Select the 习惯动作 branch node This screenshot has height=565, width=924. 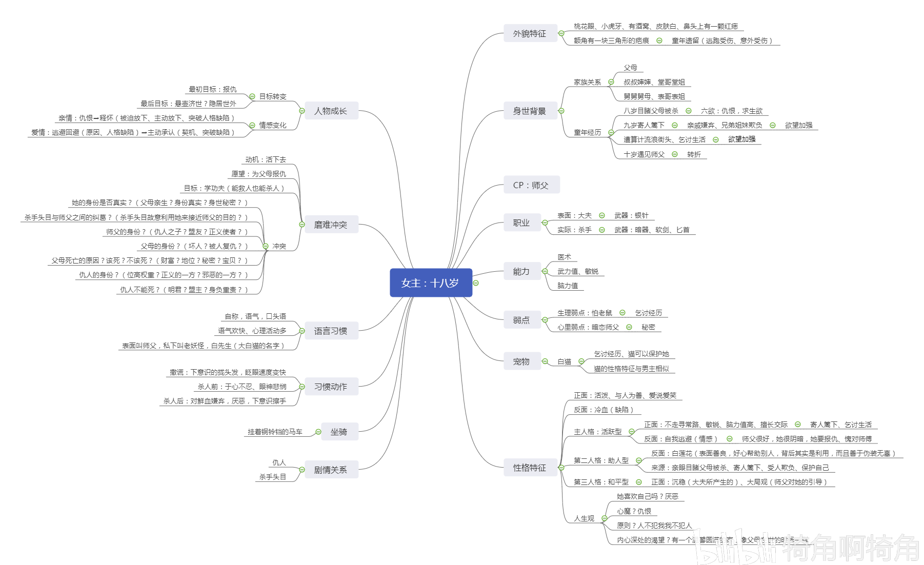pyautogui.click(x=331, y=387)
